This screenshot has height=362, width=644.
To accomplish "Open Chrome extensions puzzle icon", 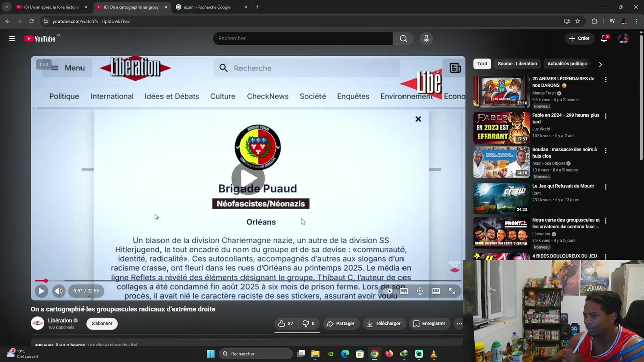I will pos(594,21).
